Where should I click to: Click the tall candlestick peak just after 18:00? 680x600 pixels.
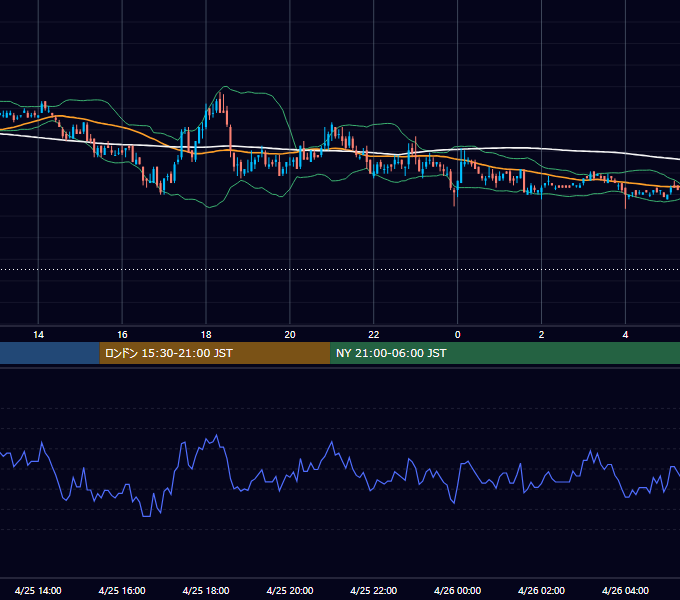[221, 103]
